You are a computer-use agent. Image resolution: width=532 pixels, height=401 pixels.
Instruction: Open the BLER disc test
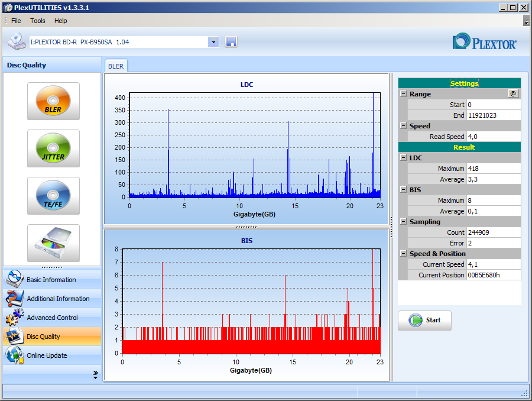pos(53,101)
